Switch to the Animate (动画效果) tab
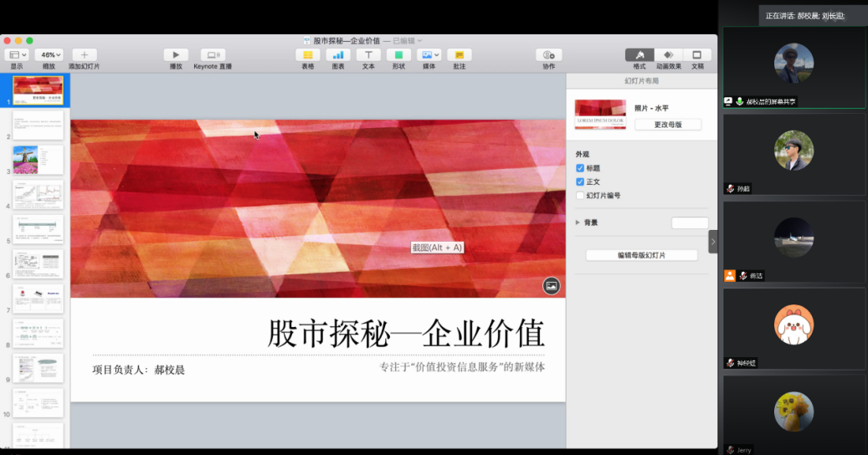 click(668, 55)
